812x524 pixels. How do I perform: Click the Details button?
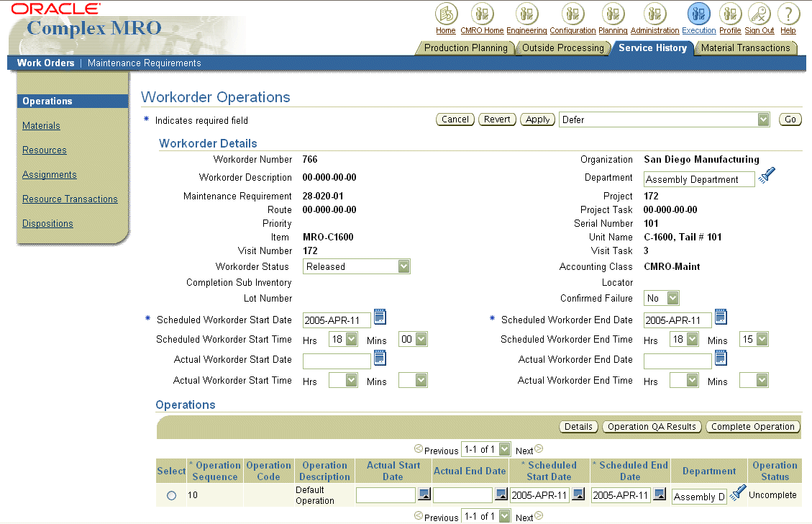tap(578, 427)
